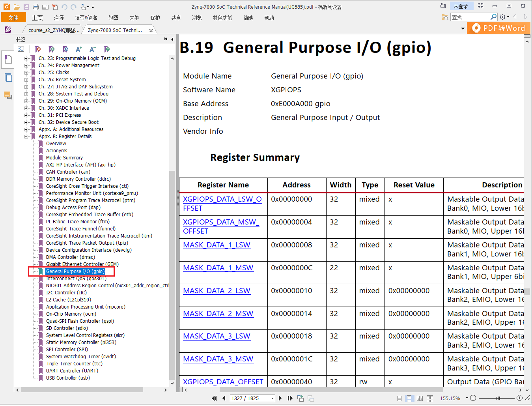Click the magnifier search icon

click(493, 17)
